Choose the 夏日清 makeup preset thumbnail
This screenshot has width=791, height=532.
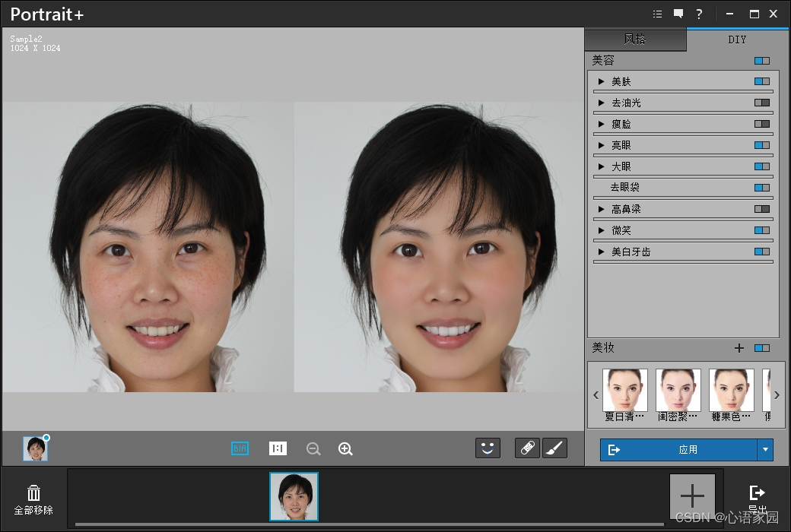tap(624, 390)
